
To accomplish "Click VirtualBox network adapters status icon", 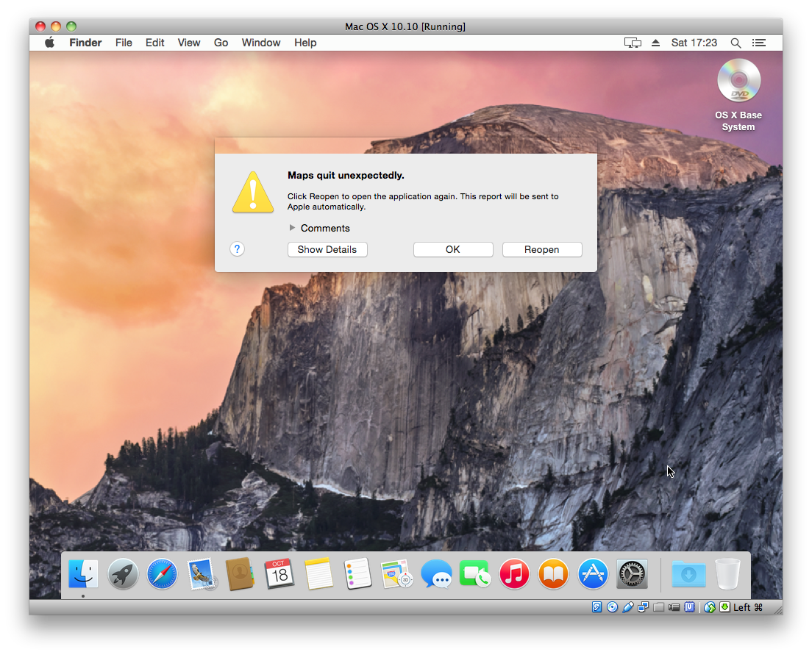I will point(643,606).
